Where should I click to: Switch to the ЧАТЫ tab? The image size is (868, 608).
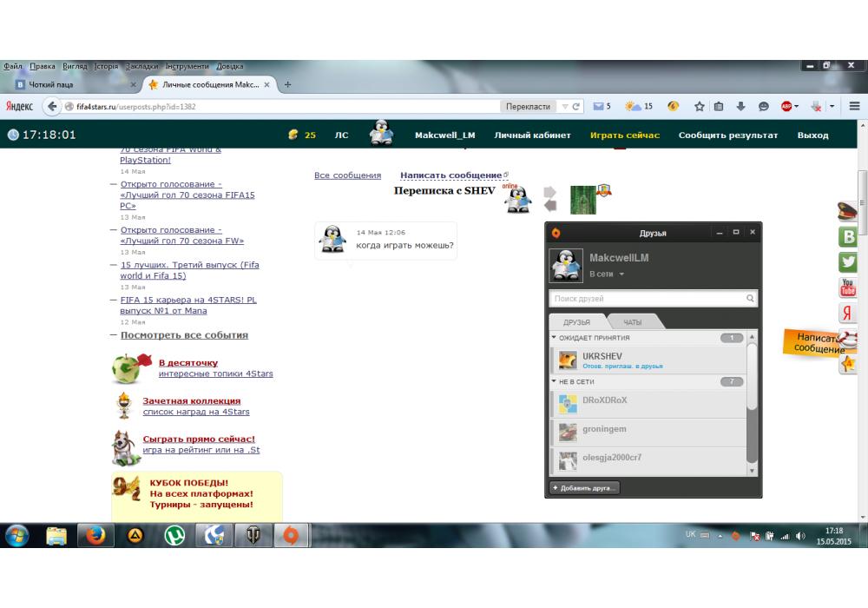coord(632,322)
